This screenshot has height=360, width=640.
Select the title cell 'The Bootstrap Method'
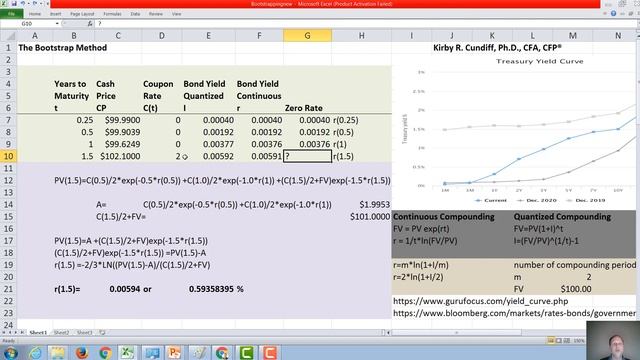point(62,48)
